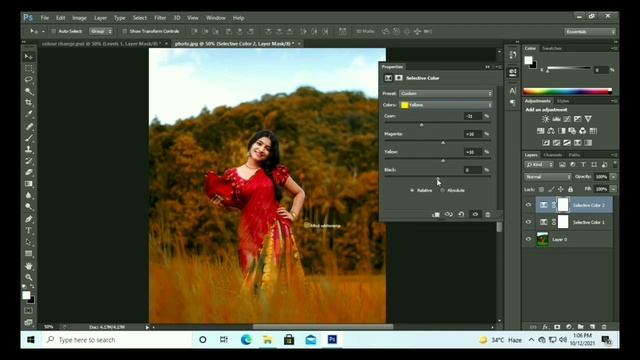Select the Spot Healing Brush tool
This screenshot has height=360, width=640.
[x=29, y=126]
